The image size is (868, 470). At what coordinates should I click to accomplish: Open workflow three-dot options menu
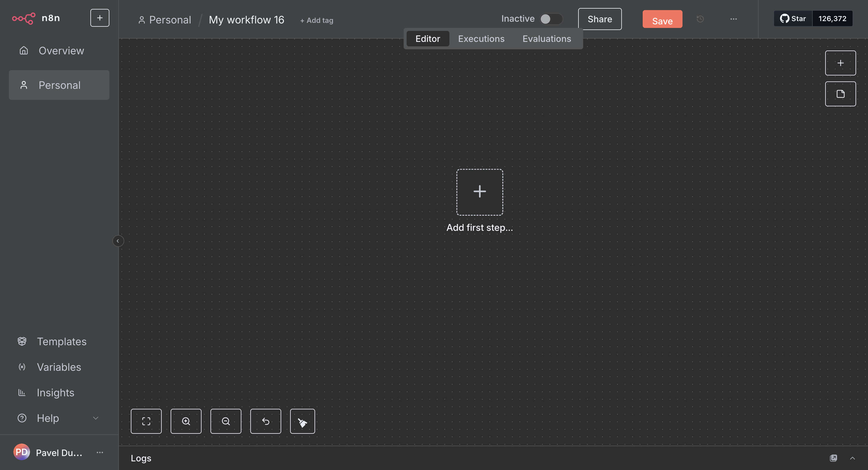pos(733,19)
